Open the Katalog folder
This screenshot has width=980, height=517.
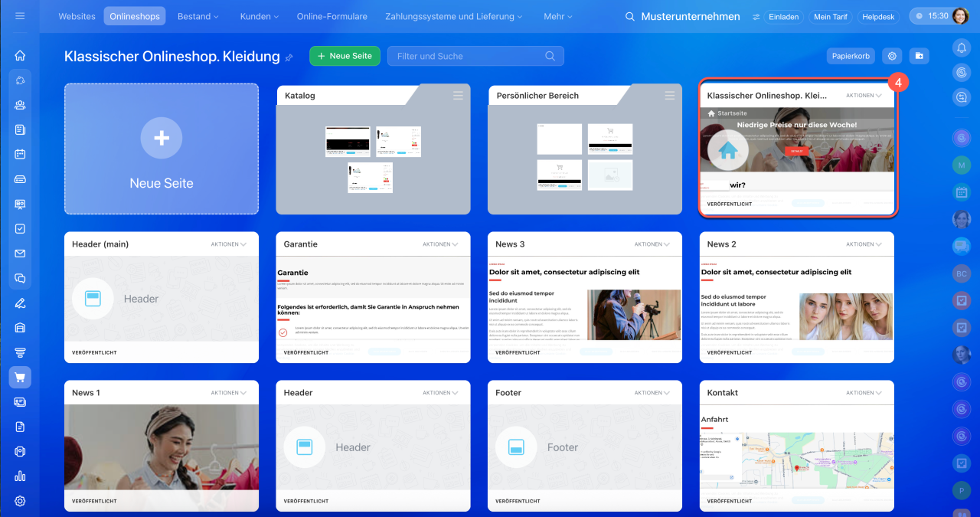pos(374,149)
